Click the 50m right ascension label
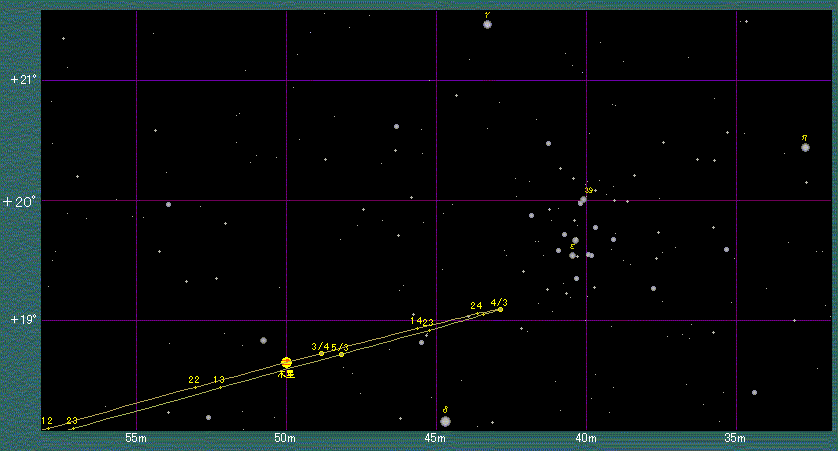Image resolution: width=838 pixels, height=451 pixels. pos(286,439)
